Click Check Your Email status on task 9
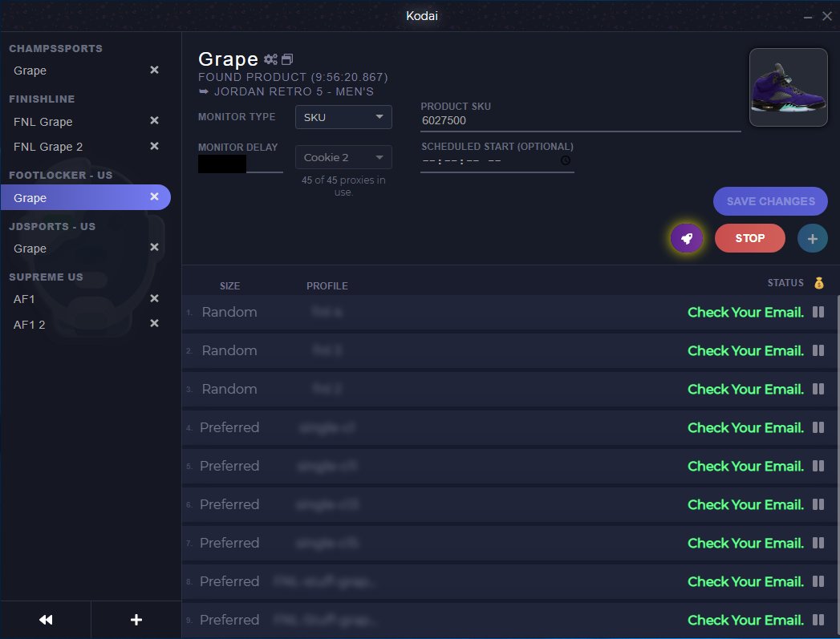Viewport: 840px width, 639px height. click(x=745, y=620)
